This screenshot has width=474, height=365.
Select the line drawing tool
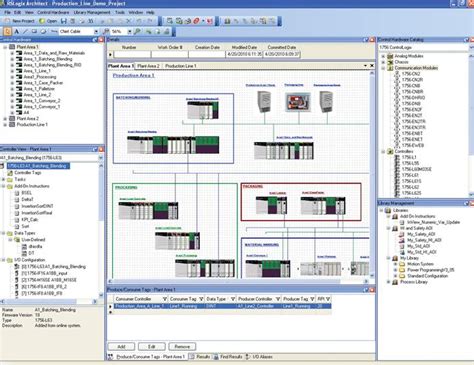(25, 31)
